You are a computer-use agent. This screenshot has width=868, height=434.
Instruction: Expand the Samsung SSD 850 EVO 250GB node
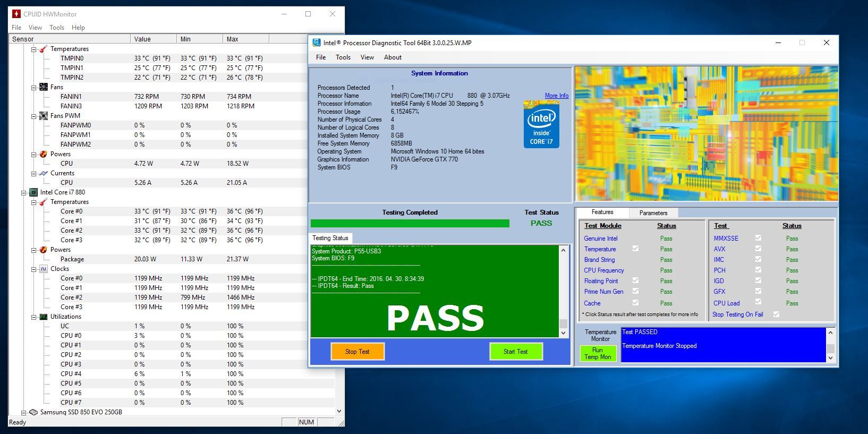click(23, 412)
